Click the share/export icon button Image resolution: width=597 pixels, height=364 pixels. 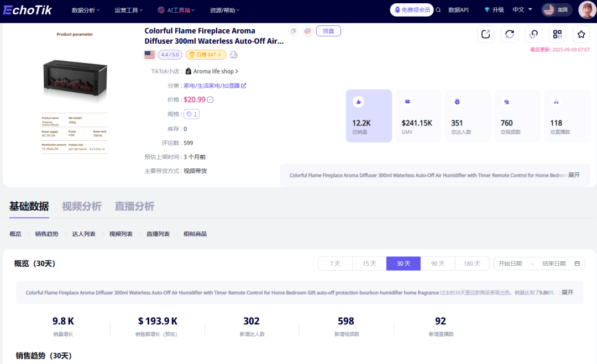pos(485,34)
